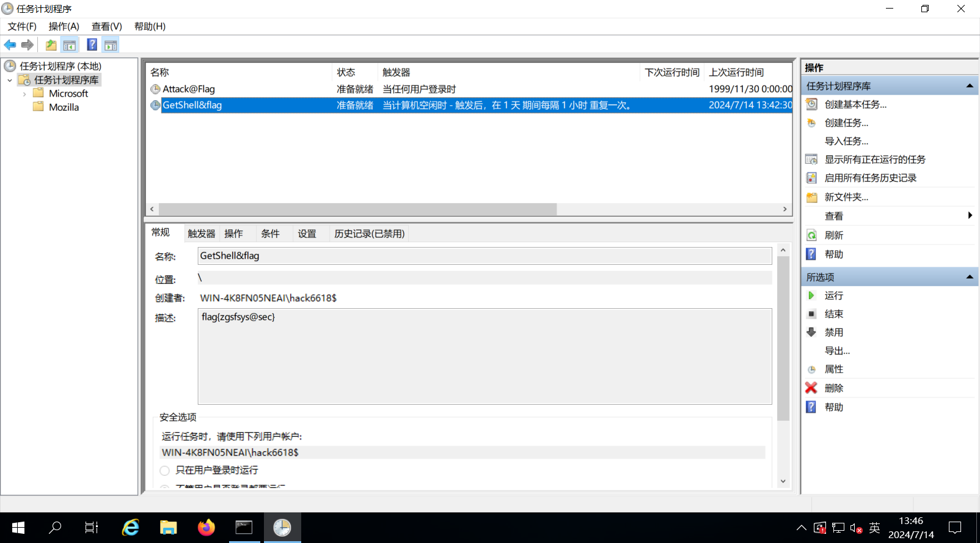Screen dimensions: 980x543
Task: Open Firefox from the taskbar
Action: coord(207,527)
